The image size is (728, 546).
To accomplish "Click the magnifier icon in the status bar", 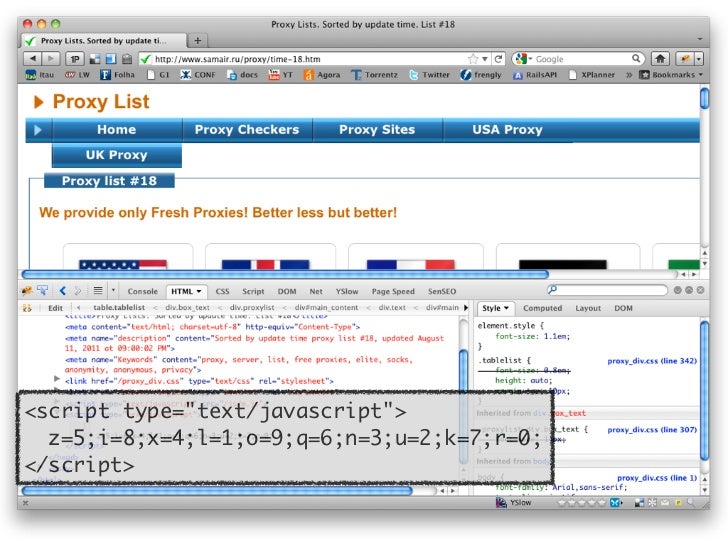I will (x=691, y=502).
